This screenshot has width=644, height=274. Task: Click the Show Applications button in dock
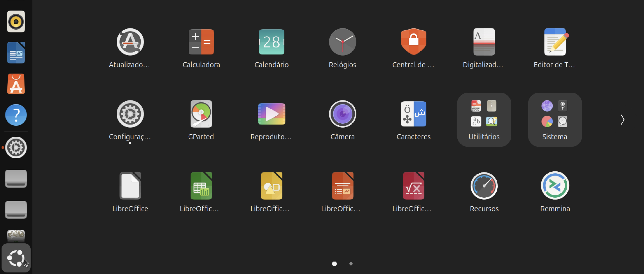click(16, 258)
